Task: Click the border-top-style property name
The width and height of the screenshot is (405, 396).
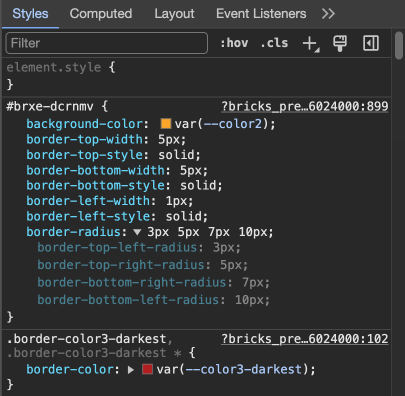Action: [x=85, y=155]
